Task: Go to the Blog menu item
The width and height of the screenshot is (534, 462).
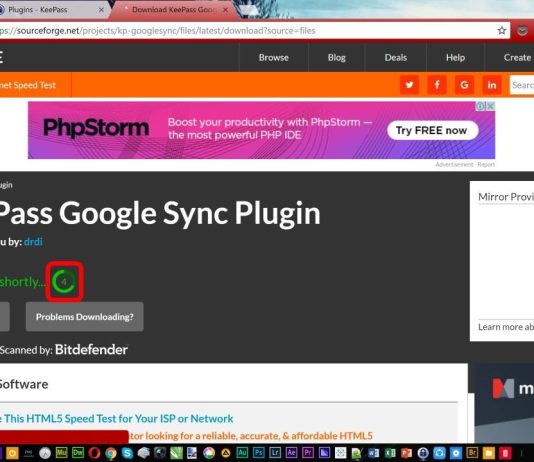Action: click(x=336, y=58)
